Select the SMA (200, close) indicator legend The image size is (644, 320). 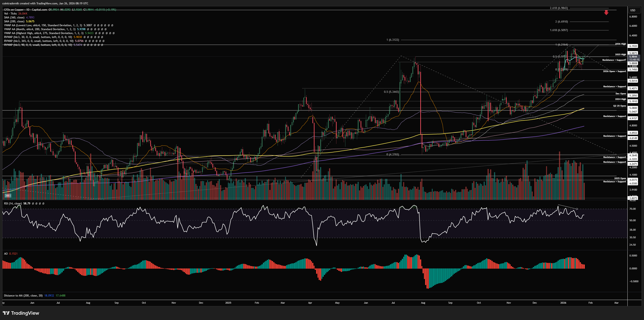pos(14,21)
